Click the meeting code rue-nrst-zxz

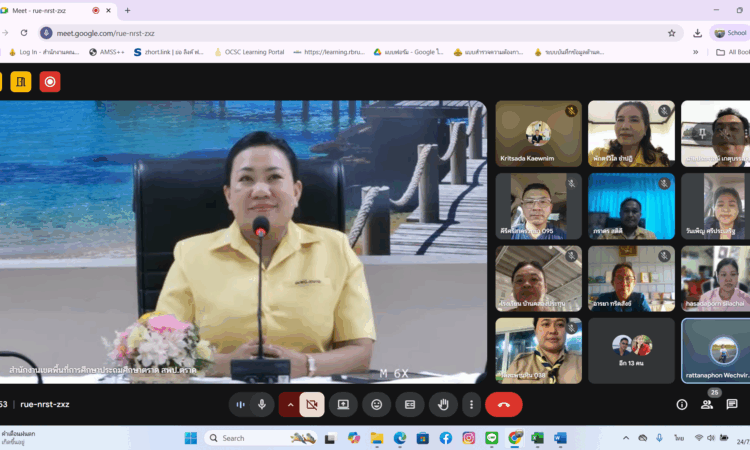[45, 404]
